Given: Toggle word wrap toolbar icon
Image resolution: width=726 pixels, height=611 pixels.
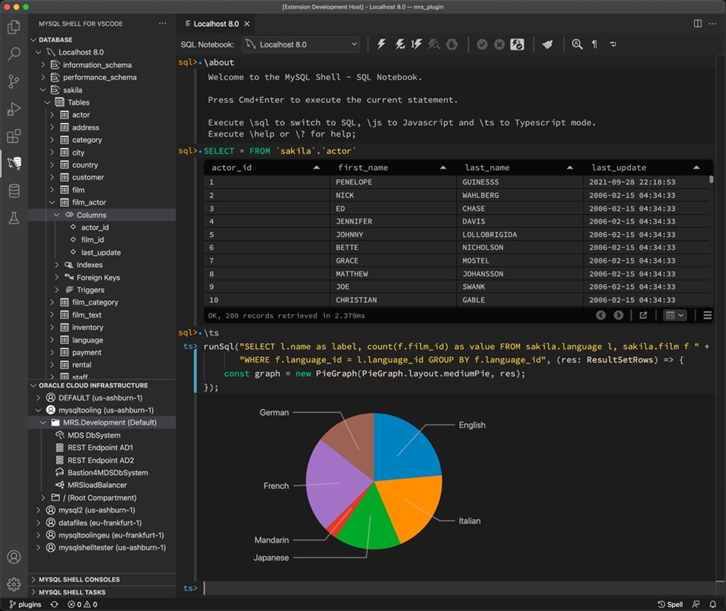Looking at the screenshot, I should (x=613, y=44).
